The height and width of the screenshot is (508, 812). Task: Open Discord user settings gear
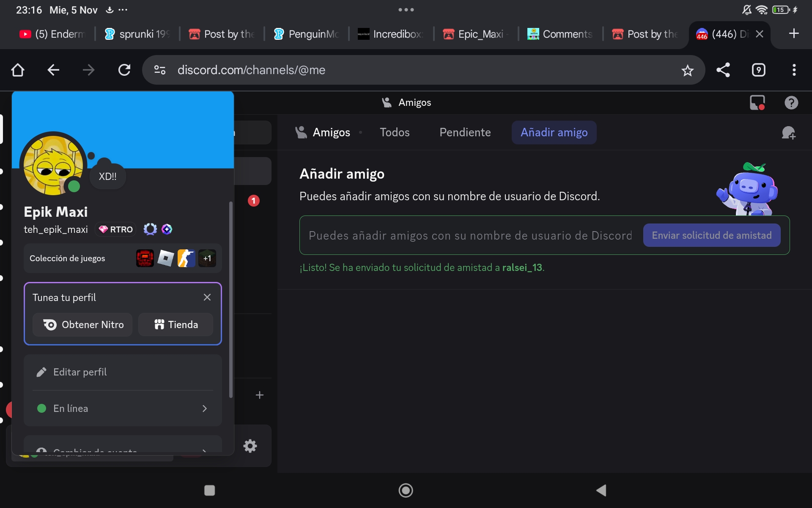point(250,446)
